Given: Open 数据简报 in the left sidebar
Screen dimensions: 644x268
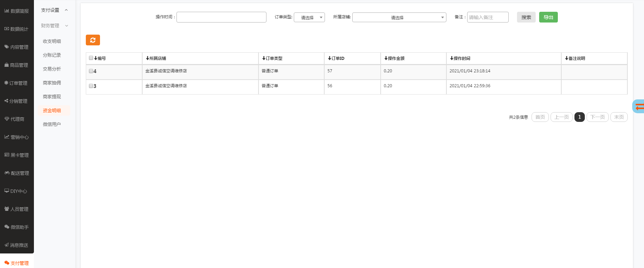Looking at the screenshot, I should pyautogui.click(x=17, y=11).
